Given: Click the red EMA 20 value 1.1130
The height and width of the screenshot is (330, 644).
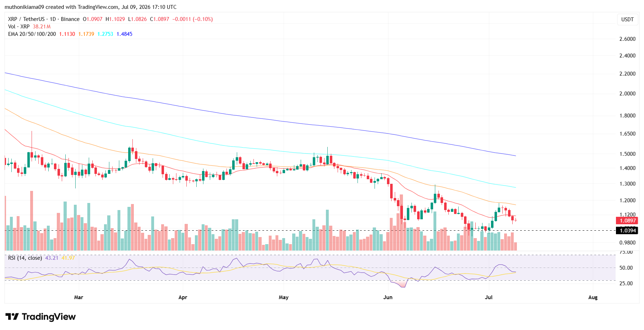Looking at the screenshot, I should 67,34.
